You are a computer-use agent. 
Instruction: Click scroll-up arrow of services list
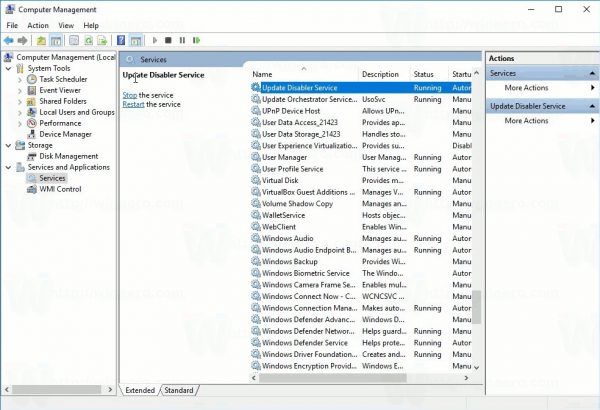click(476, 73)
